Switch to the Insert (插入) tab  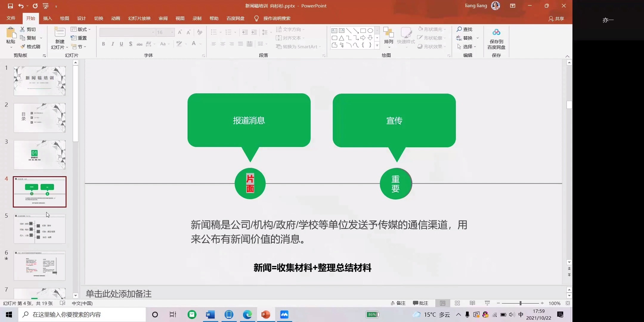coord(47,18)
